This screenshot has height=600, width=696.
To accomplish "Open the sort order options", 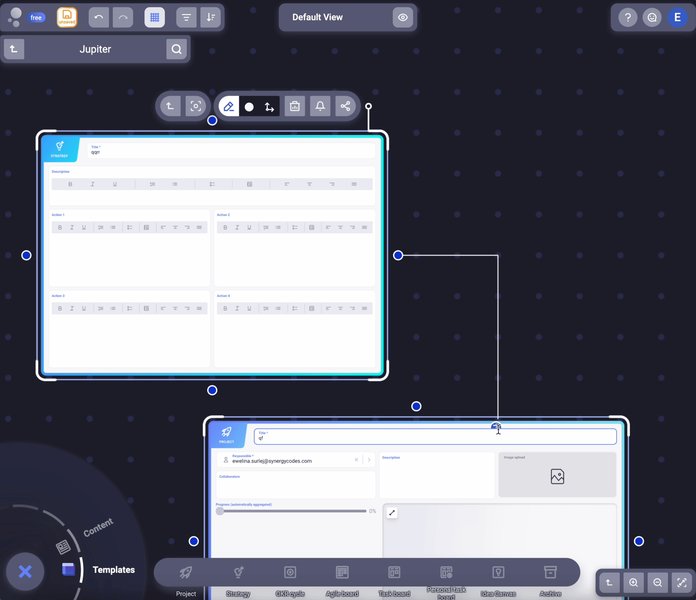I will (211, 17).
